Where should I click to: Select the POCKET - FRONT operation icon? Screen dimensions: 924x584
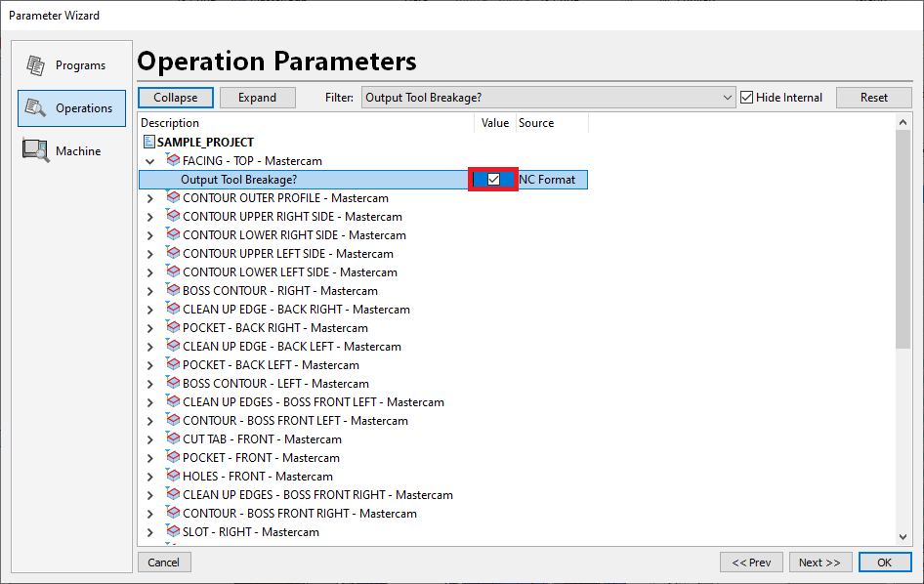click(x=173, y=457)
